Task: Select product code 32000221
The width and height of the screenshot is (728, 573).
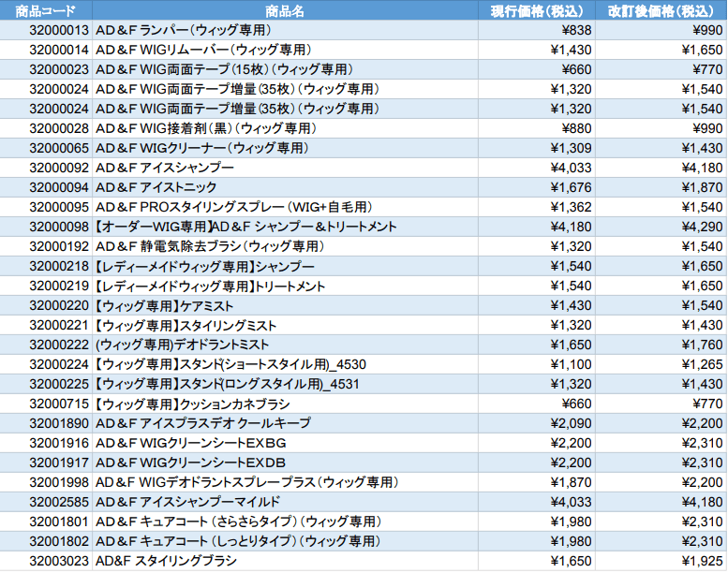Action: click(x=46, y=325)
